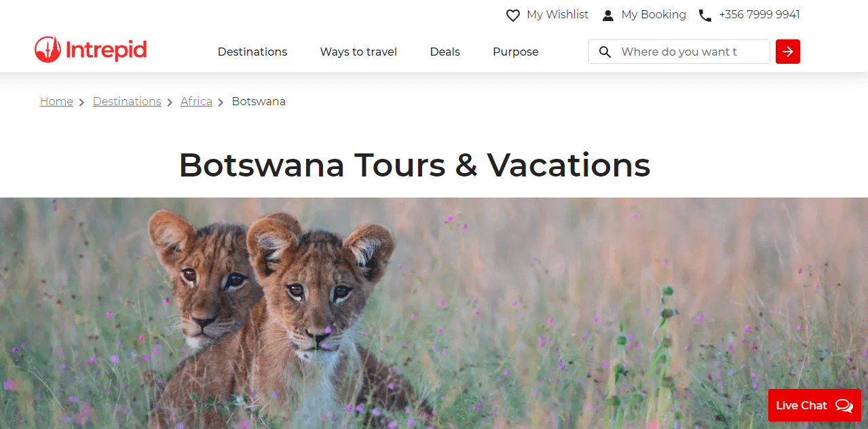Click the magnifying glass search icon
This screenshot has height=429, width=868.
click(x=605, y=52)
